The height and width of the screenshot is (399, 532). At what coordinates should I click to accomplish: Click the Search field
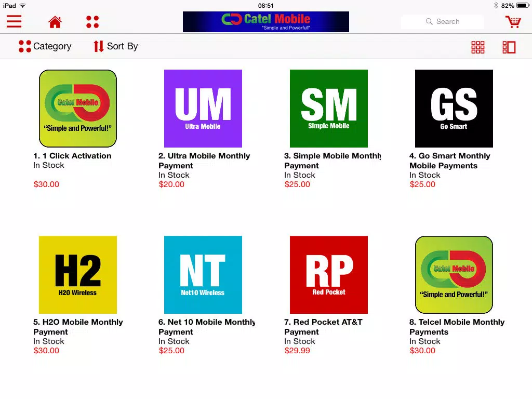443,21
